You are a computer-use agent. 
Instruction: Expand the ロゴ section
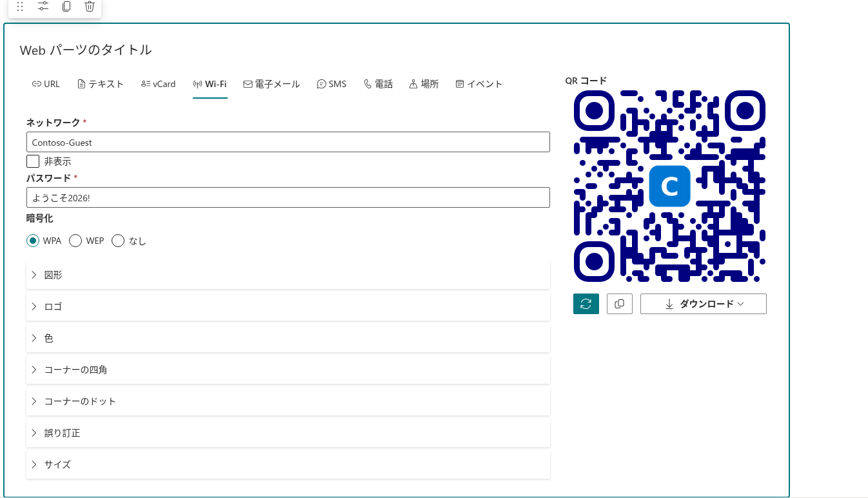tap(288, 306)
